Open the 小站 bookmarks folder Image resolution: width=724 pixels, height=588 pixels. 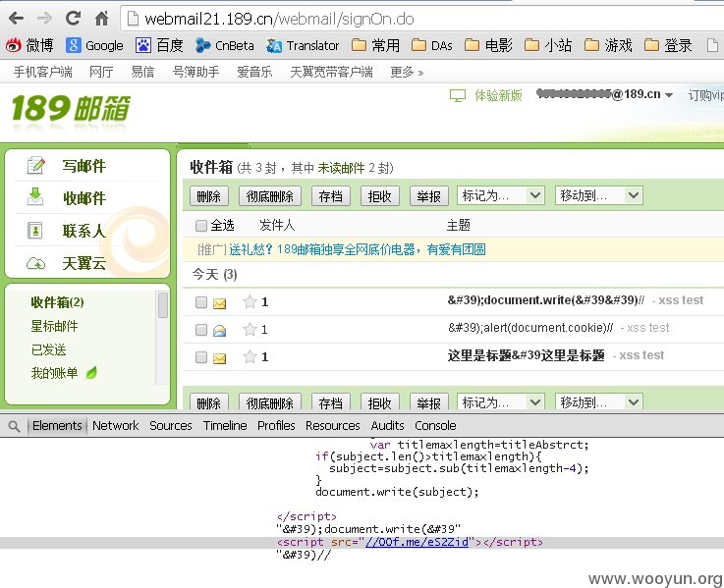[x=548, y=45]
